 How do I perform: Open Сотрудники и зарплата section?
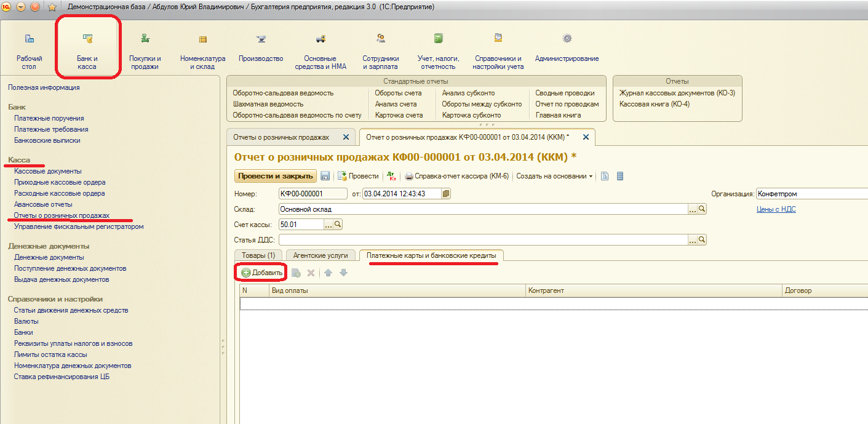[x=381, y=50]
